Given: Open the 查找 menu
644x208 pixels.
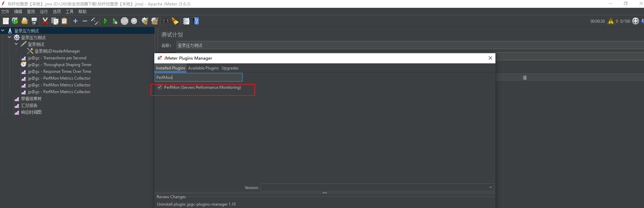Looking at the screenshot, I should pos(31,12).
